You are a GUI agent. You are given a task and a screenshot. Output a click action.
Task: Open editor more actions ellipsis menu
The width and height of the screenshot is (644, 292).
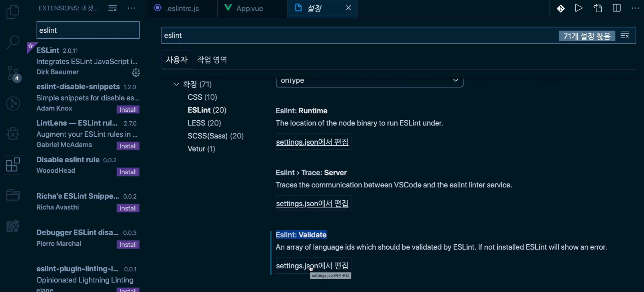pyautogui.click(x=635, y=8)
